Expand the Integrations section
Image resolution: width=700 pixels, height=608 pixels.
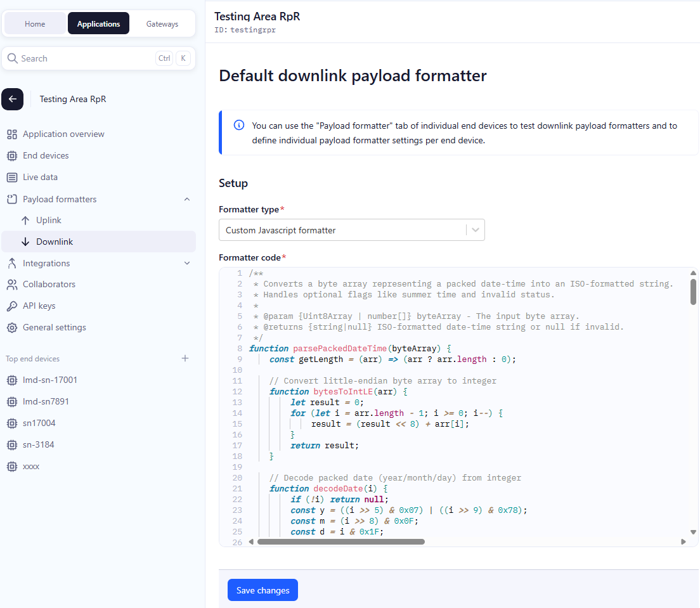(186, 263)
